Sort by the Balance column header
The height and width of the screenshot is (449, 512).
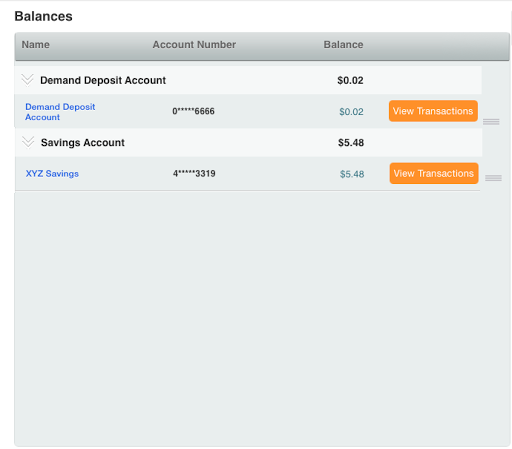coord(343,45)
